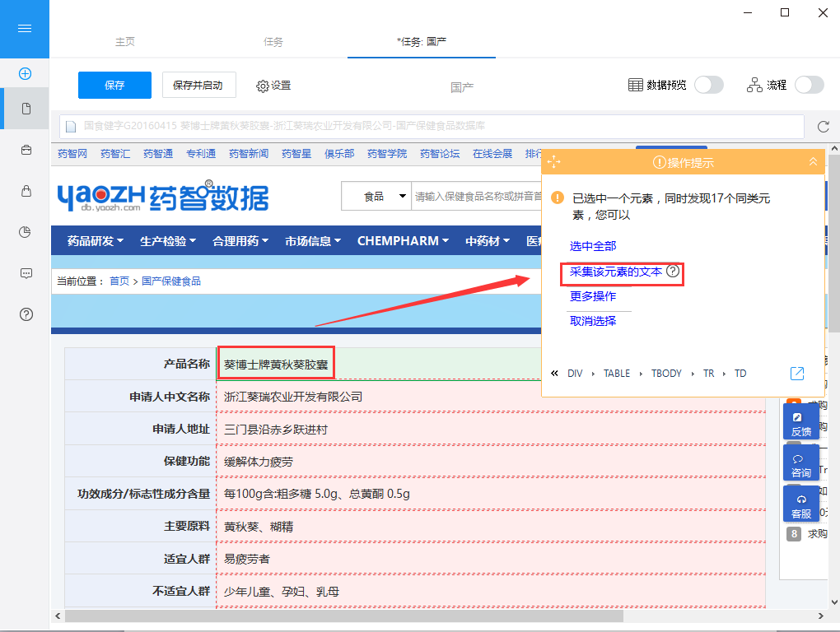Click the yaozh 药智数据 logo

point(163,197)
